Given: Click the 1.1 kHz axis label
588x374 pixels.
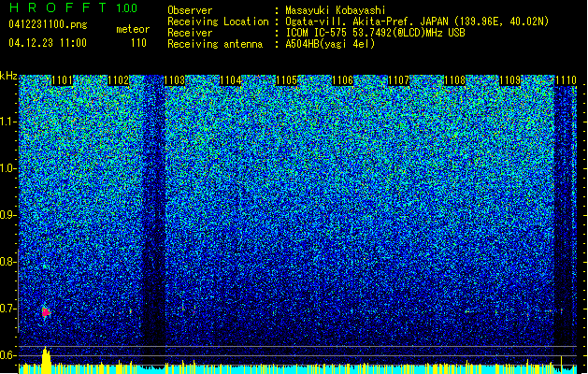Looking at the screenshot, I should point(7,122).
